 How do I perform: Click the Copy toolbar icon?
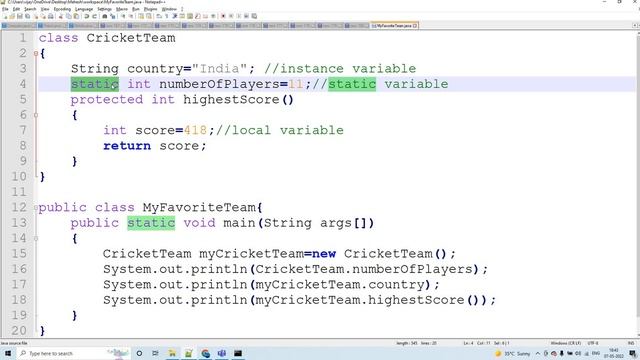pyautogui.click(x=68, y=16)
